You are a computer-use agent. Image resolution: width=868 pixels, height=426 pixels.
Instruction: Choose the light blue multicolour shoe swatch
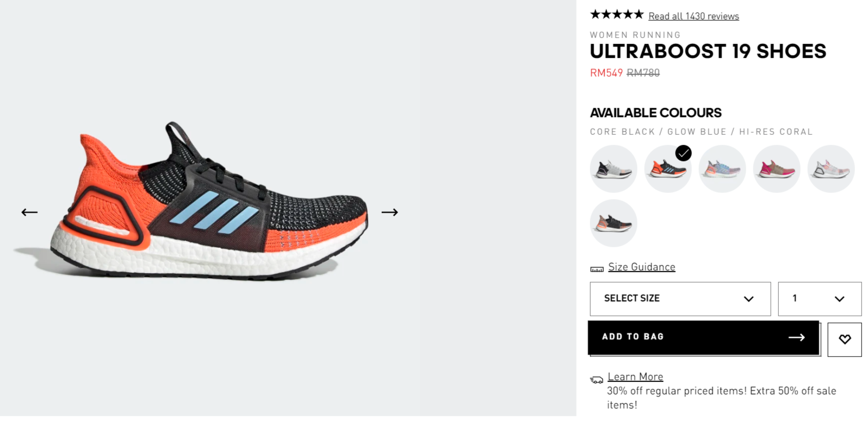pos(722,169)
